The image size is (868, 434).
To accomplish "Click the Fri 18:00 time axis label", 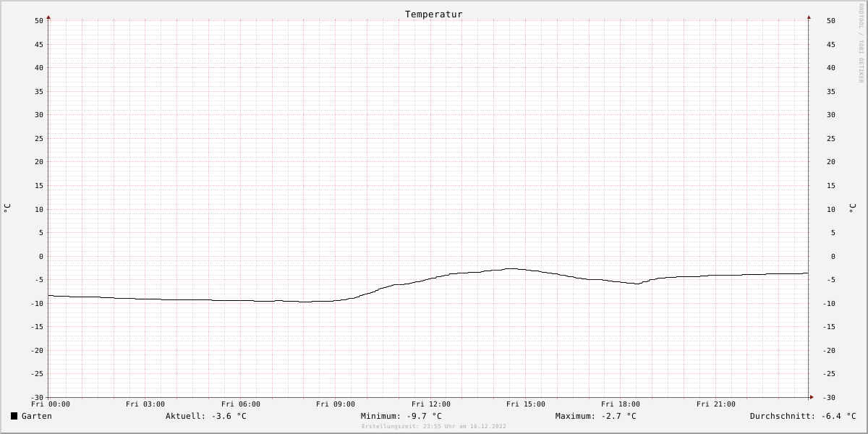I will click(621, 404).
